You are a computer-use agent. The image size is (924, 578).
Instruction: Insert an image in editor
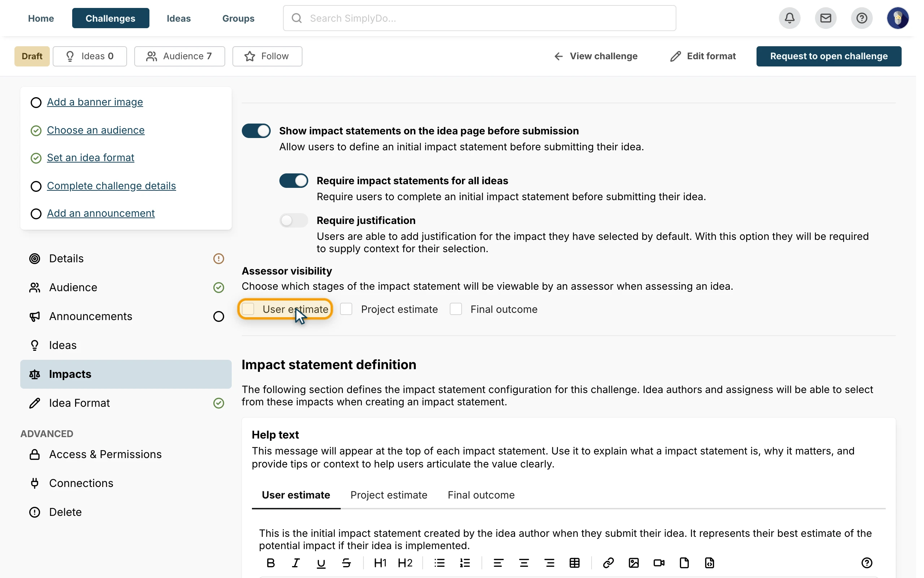tap(633, 563)
